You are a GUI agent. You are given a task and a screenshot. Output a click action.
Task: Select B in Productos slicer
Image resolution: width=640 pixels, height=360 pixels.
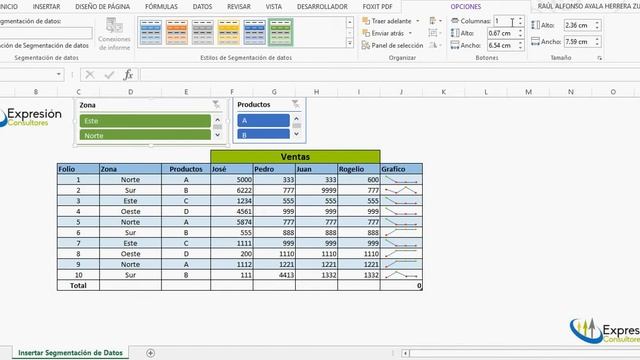click(x=263, y=134)
